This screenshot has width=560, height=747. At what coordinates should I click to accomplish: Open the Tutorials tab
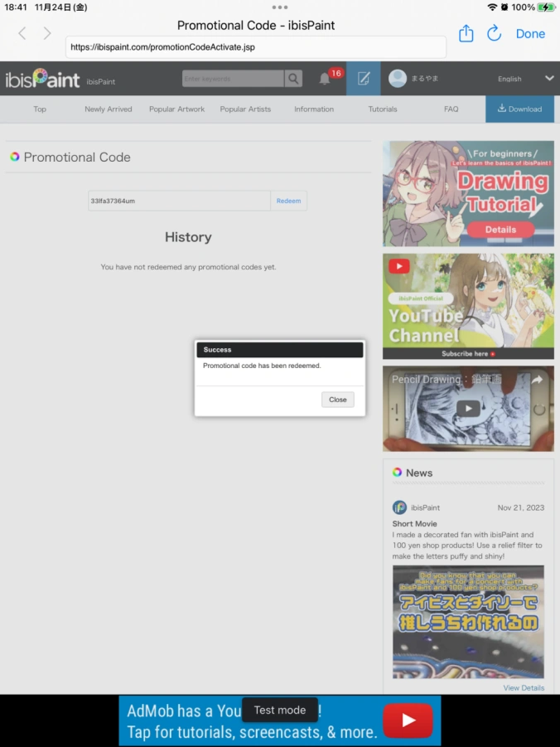pos(383,109)
